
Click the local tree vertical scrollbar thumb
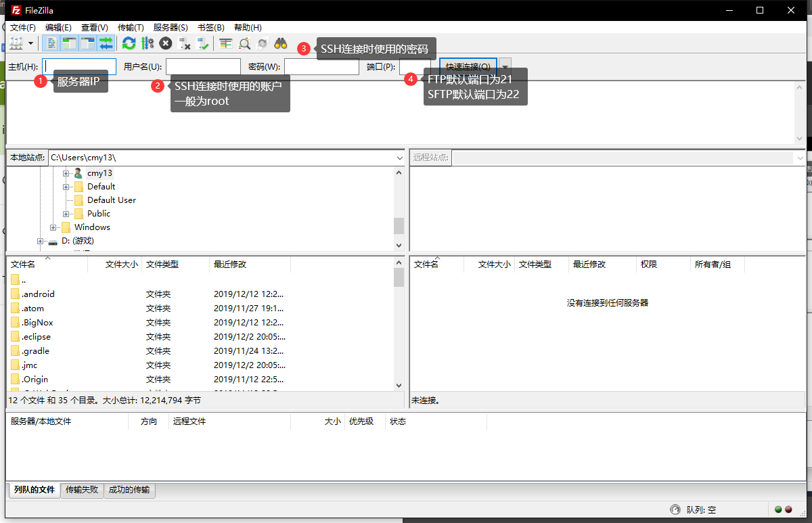399,225
